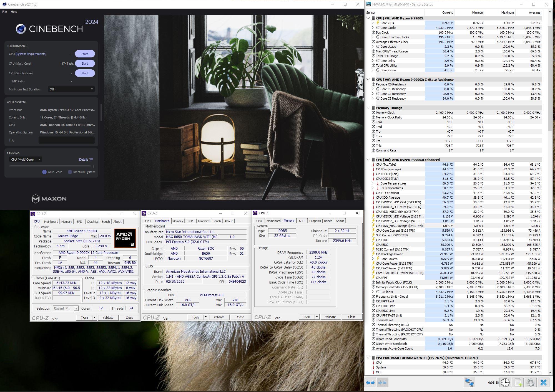555x392 pixels.
Task: Click CPU Package Power lightning icon
Action: [373, 254]
